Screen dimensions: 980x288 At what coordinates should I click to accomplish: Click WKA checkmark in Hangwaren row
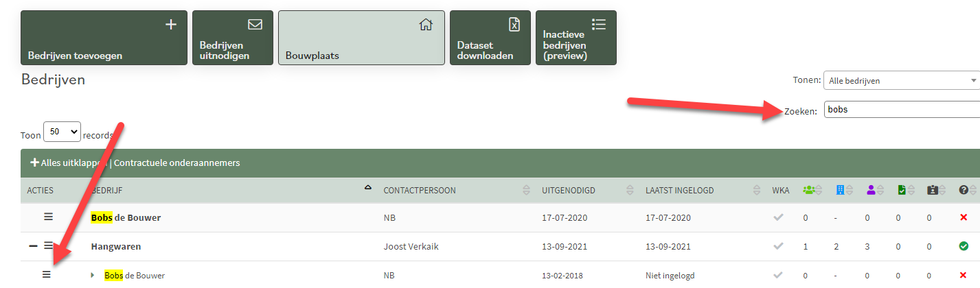coord(778,246)
